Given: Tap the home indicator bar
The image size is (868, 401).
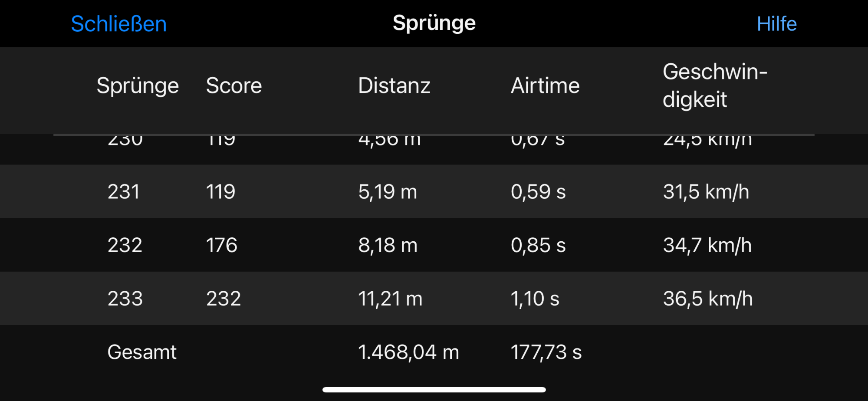Looking at the screenshot, I should [x=434, y=390].
